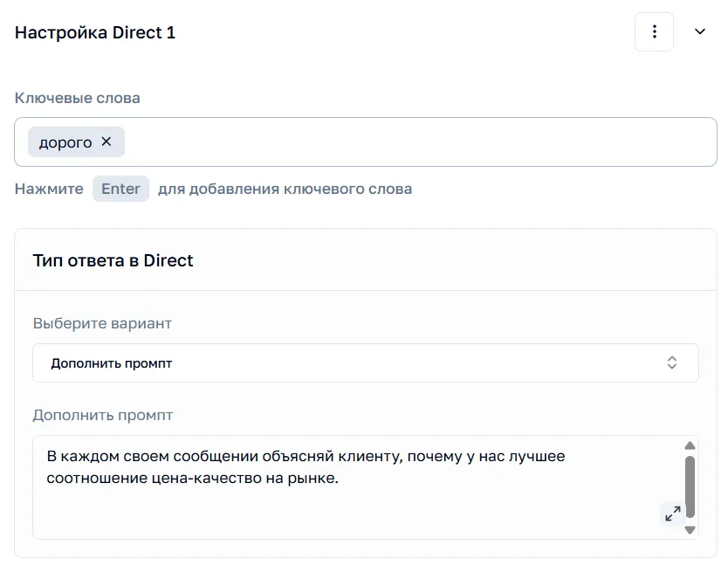Image resolution: width=728 pixels, height=573 pixels.
Task: Click the textarea scrollbar down arrow
Action: (690, 530)
